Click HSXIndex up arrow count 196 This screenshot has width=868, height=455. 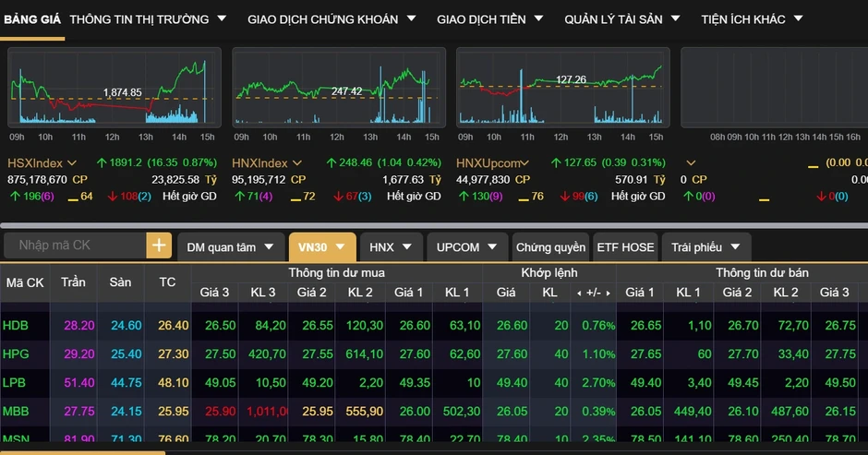pos(32,197)
